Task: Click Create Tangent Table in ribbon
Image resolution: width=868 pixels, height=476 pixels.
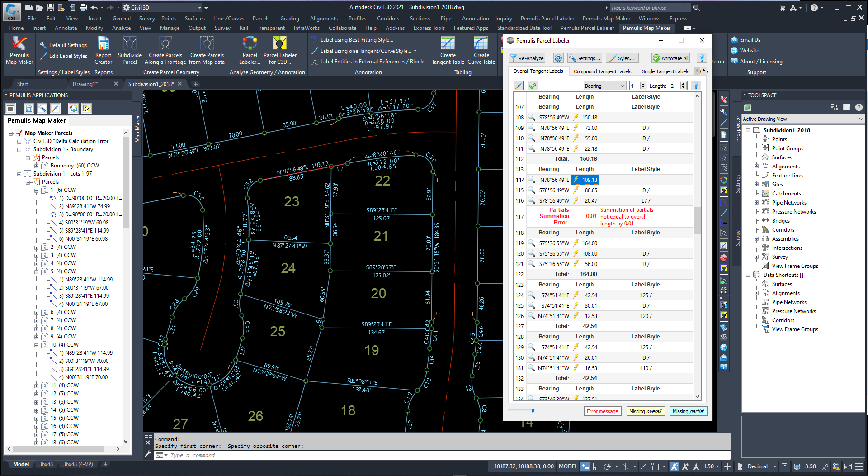Action: [x=448, y=51]
